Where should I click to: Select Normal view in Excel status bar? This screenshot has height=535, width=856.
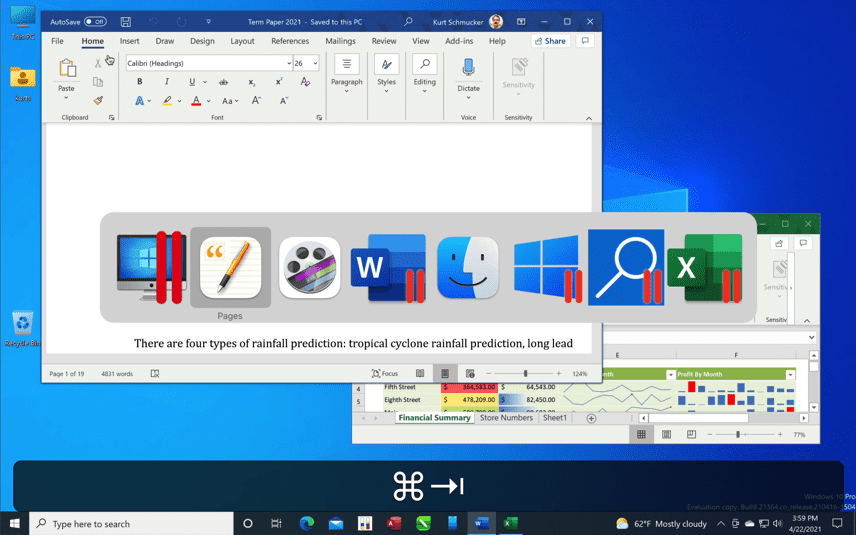tap(641, 435)
